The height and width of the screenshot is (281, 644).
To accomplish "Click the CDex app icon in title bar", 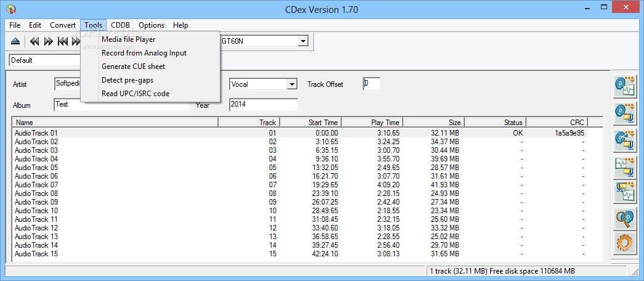I will click(x=12, y=9).
